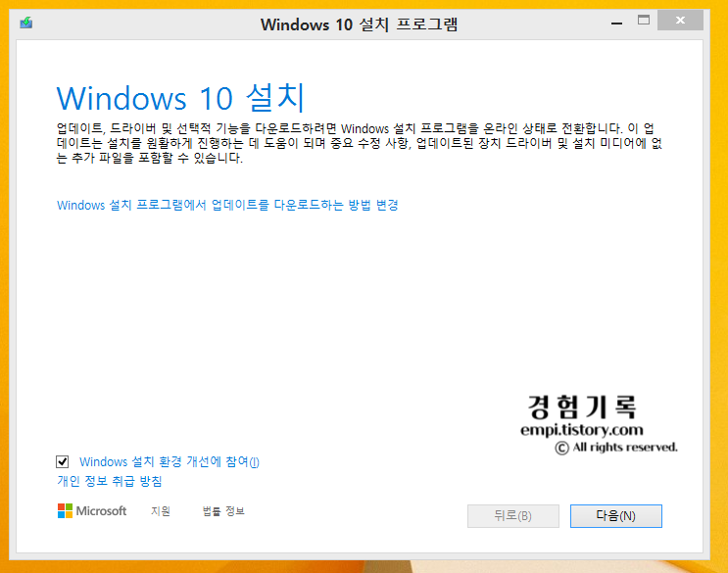Open the 개인 정보 취급 방침 link
Screen dimensions: 728x573
110,481
